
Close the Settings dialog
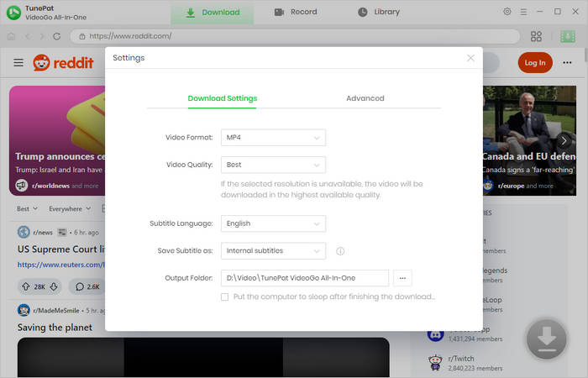point(470,58)
